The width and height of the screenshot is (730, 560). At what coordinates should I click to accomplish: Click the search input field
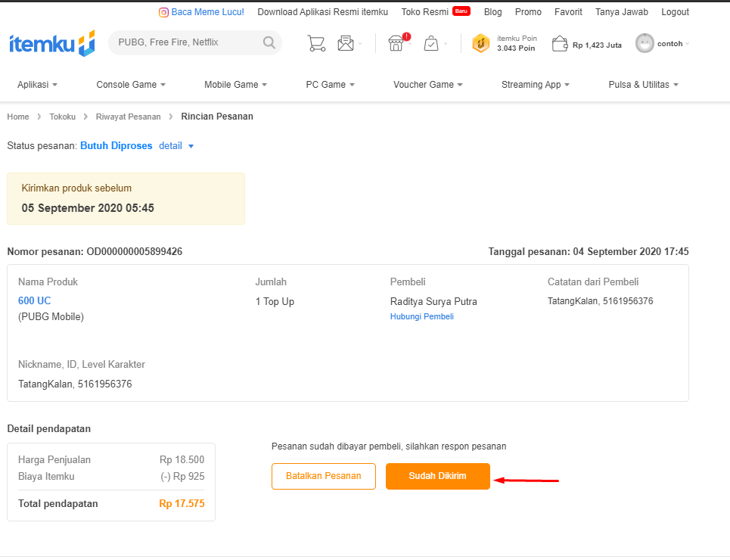(x=185, y=43)
